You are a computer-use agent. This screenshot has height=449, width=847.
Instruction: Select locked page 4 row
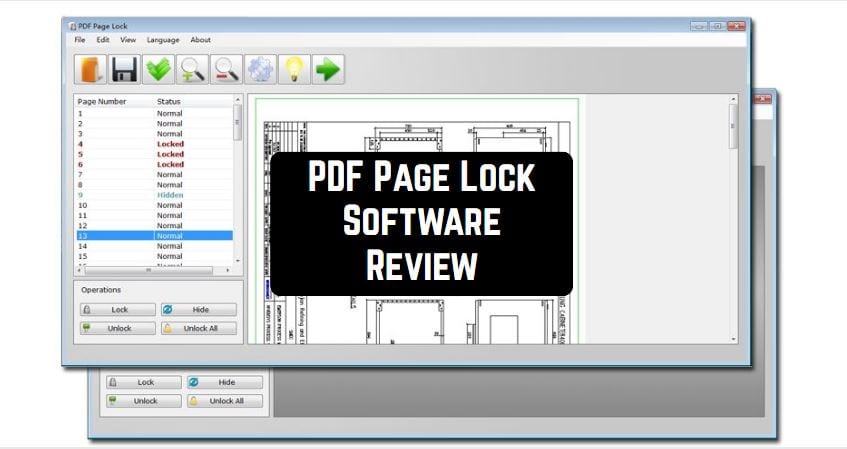click(x=154, y=144)
